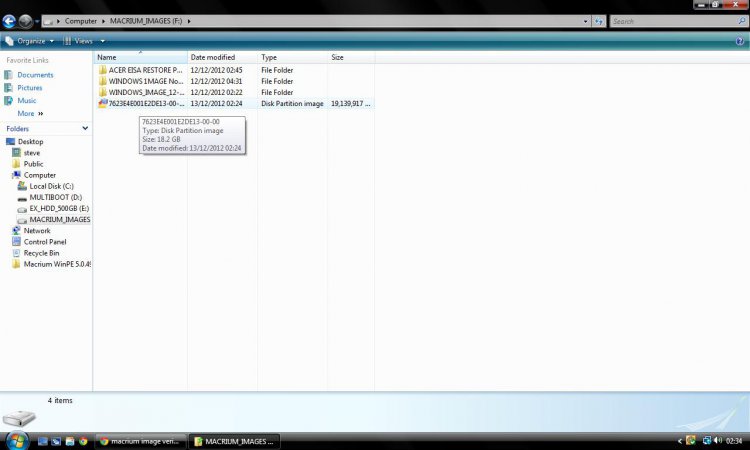Expand arrow after MACRIUM_IMAGES (F:) breadcrumb

click(189, 21)
